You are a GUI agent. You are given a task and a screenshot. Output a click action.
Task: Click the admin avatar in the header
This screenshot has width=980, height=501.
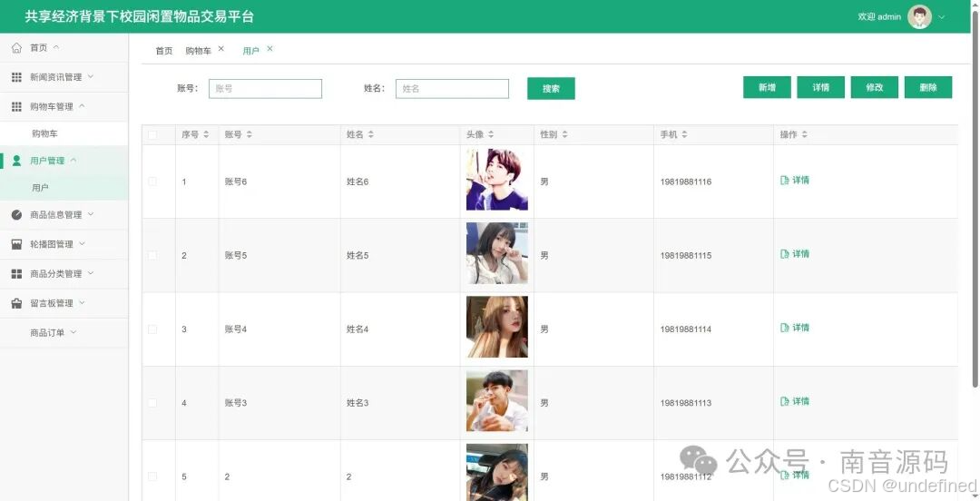pos(919,17)
